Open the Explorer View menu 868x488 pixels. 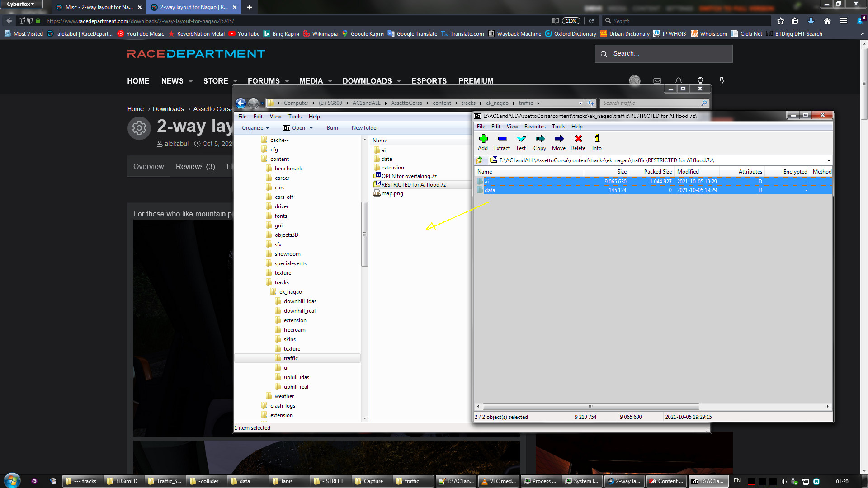(x=275, y=117)
